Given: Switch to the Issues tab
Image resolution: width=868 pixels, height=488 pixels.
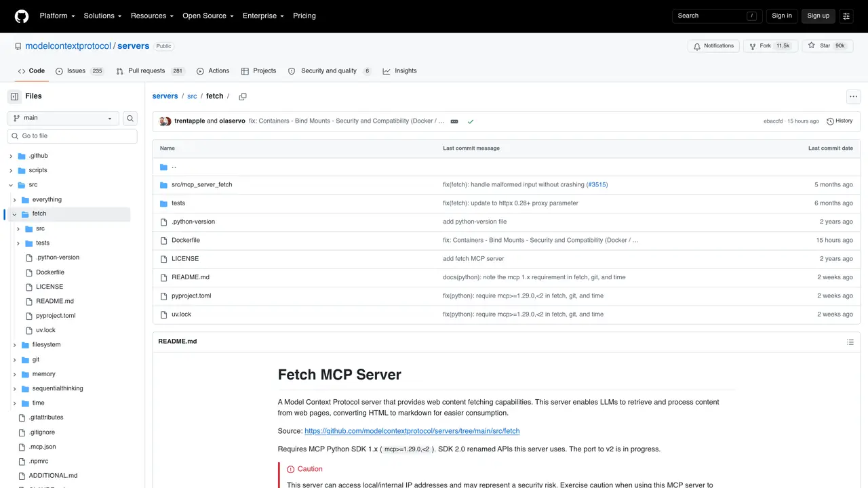Looking at the screenshot, I should click(80, 71).
